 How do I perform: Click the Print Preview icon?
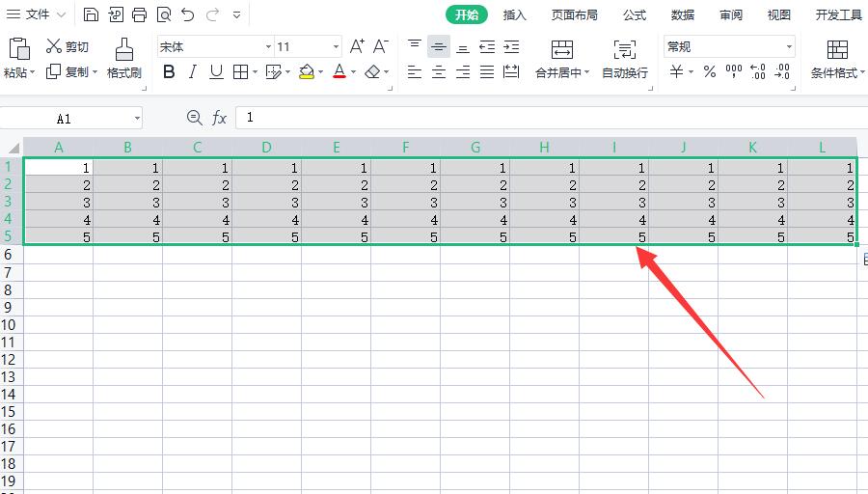[164, 14]
